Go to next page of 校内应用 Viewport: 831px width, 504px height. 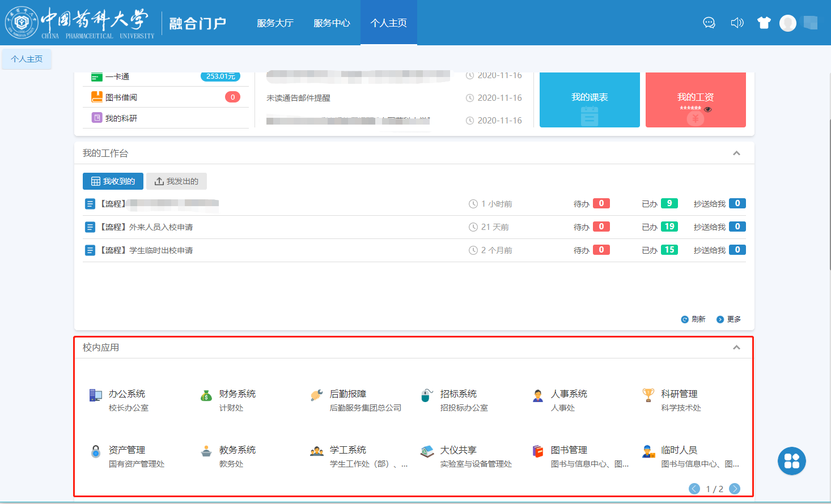point(735,489)
